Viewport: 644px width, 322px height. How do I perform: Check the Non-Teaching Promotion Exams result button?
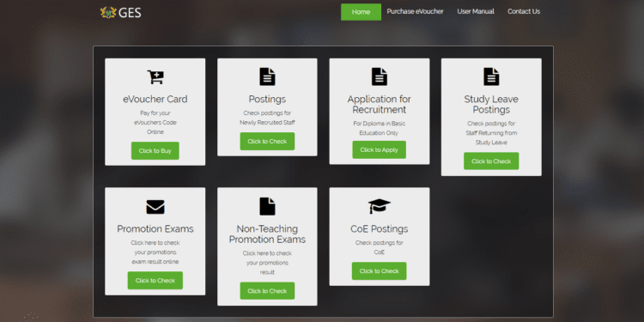pos(267,291)
